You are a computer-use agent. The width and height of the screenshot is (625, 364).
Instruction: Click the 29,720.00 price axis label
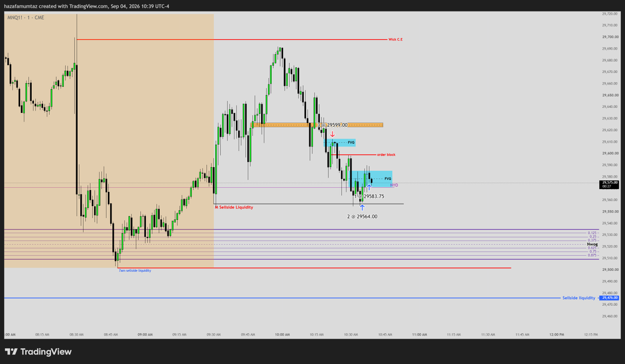(x=609, y=13)
